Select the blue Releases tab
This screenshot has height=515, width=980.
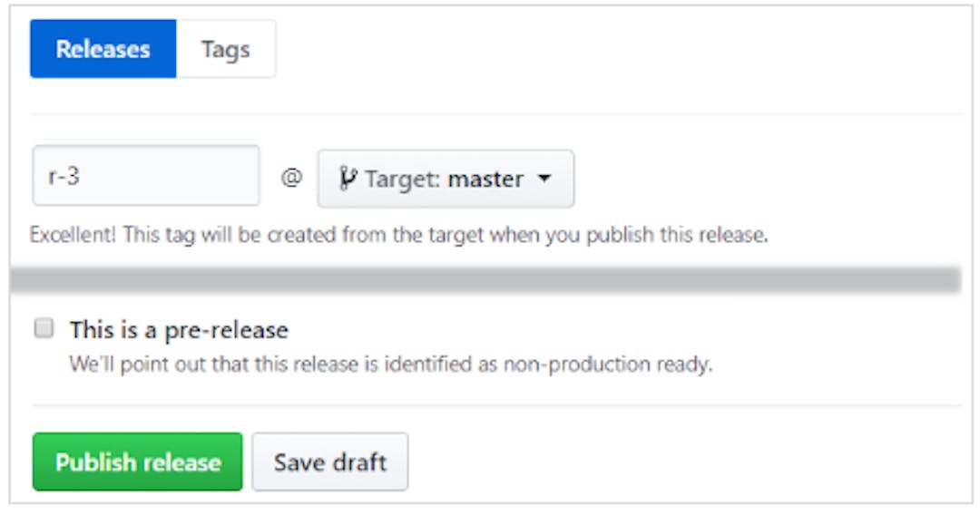pyautogui.click(x=103, y=49)
